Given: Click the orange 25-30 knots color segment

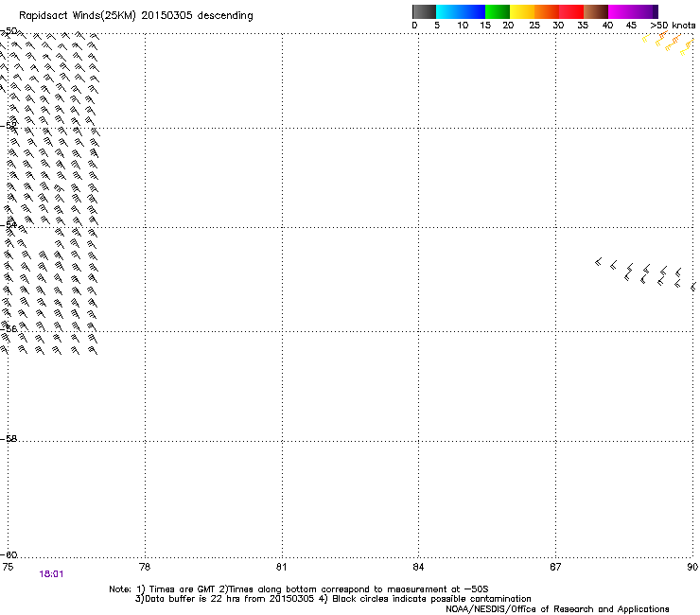Looking at the screenshot, I should click(547, 11).
